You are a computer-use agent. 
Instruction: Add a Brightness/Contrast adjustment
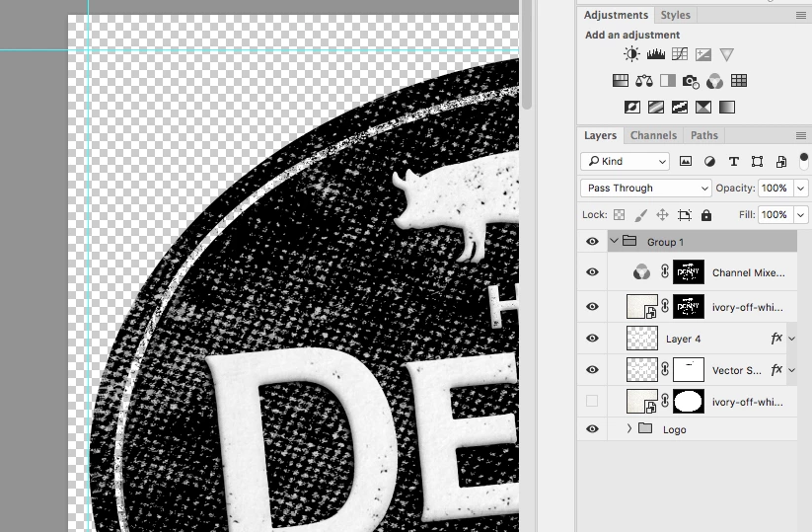coord(631,54)
